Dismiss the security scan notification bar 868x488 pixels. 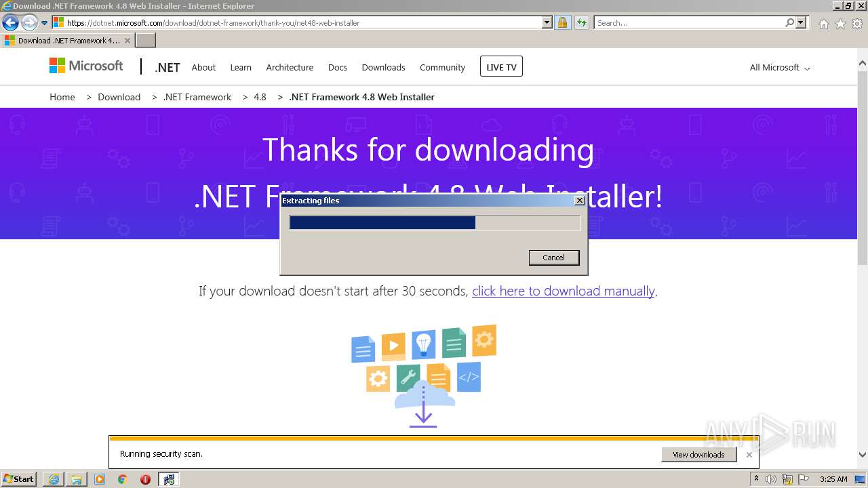pyautogui.click(x=749, y=455)
